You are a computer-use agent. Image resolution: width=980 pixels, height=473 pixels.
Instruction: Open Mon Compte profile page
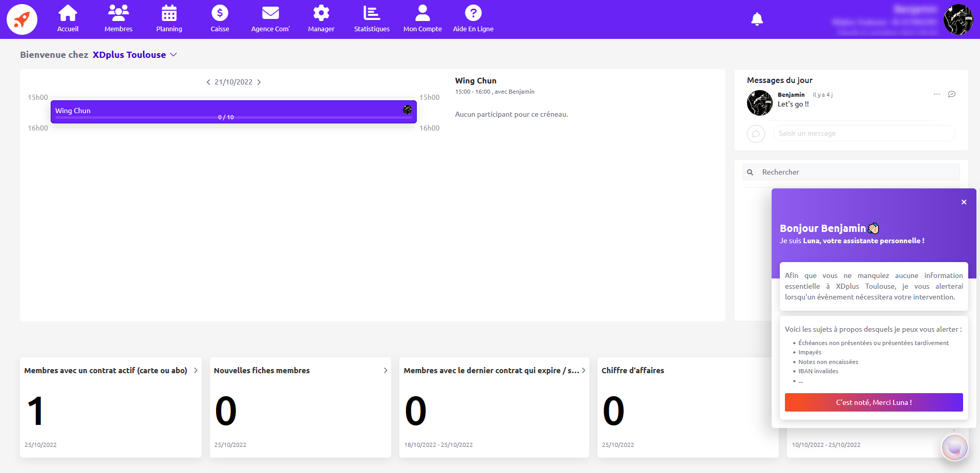click(422, 19)
